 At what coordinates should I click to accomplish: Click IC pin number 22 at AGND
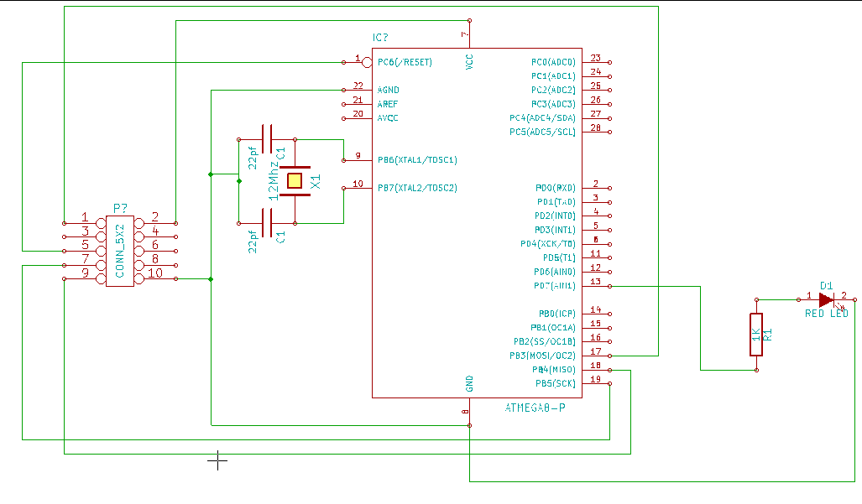[358, 86]
